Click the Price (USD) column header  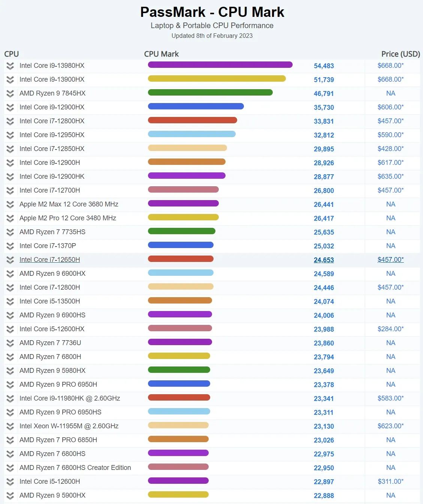401,54
